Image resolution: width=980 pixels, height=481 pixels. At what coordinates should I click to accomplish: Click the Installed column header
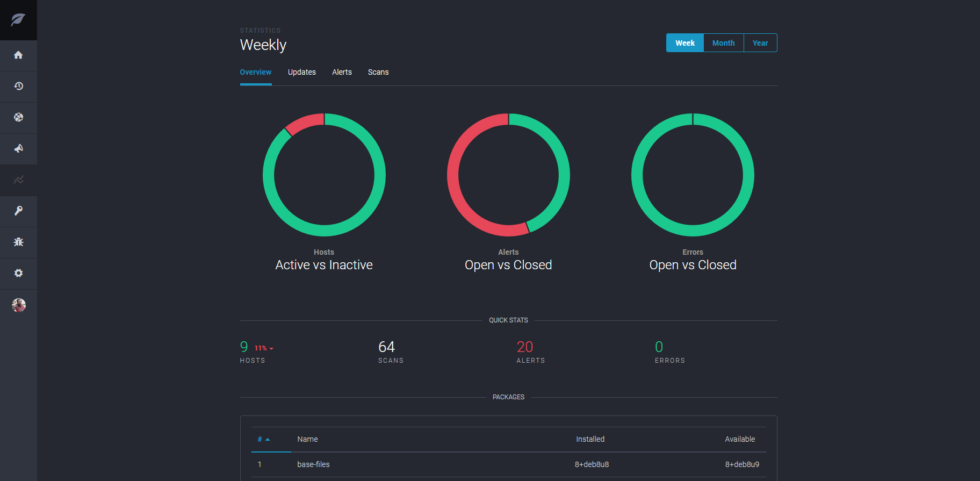coord(590,439)
